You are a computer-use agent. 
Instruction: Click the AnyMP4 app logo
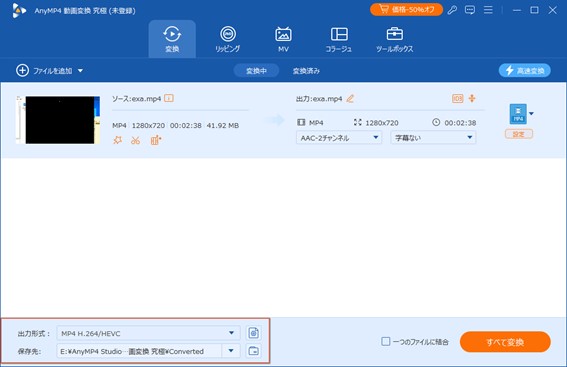point(19,10)
